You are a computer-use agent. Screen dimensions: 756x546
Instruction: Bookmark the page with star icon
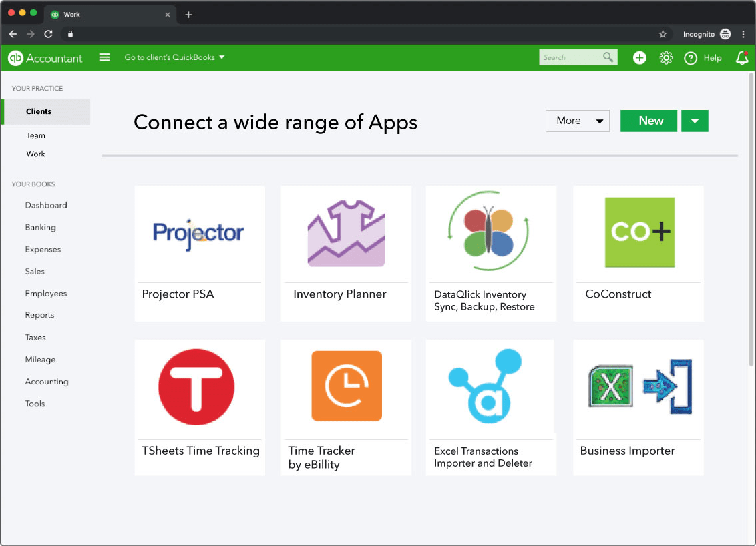(663, 34)
